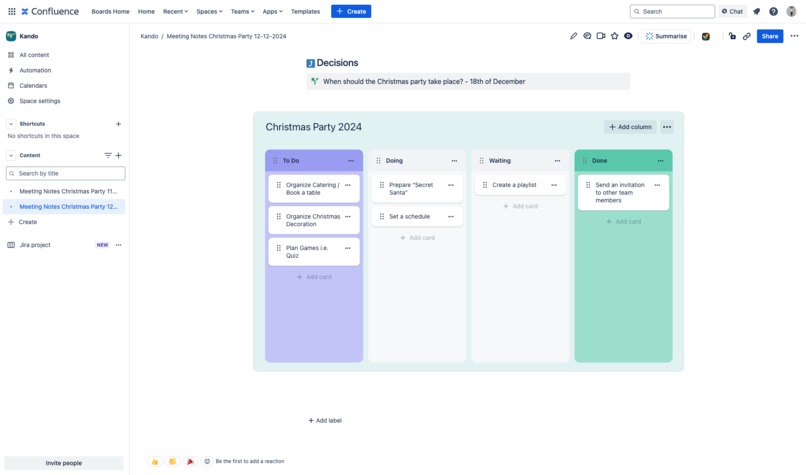The image size is (806, 475).
Task: Toggle the page watch eye icon
Action: coord(628,36)
